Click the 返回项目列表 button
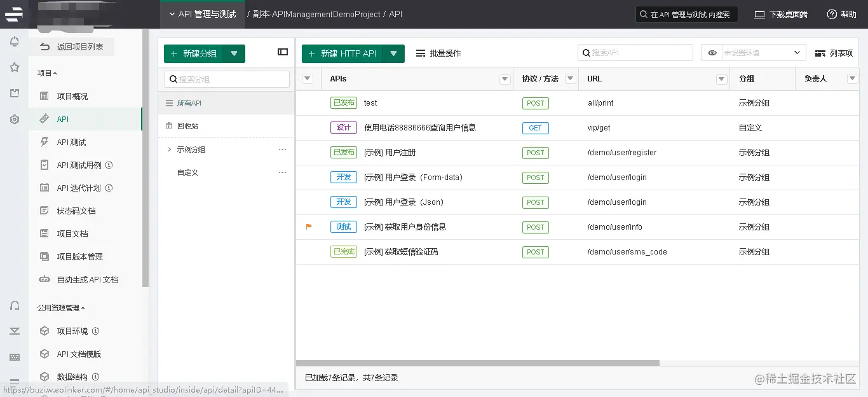Viewport: 868px width, 397px height. click(72, 46)
